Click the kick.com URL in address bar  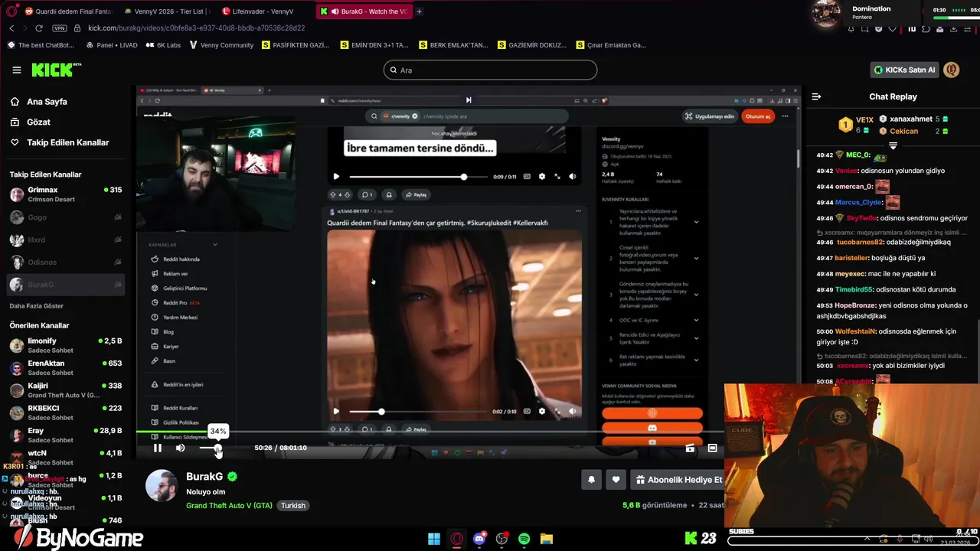(196, 28)
